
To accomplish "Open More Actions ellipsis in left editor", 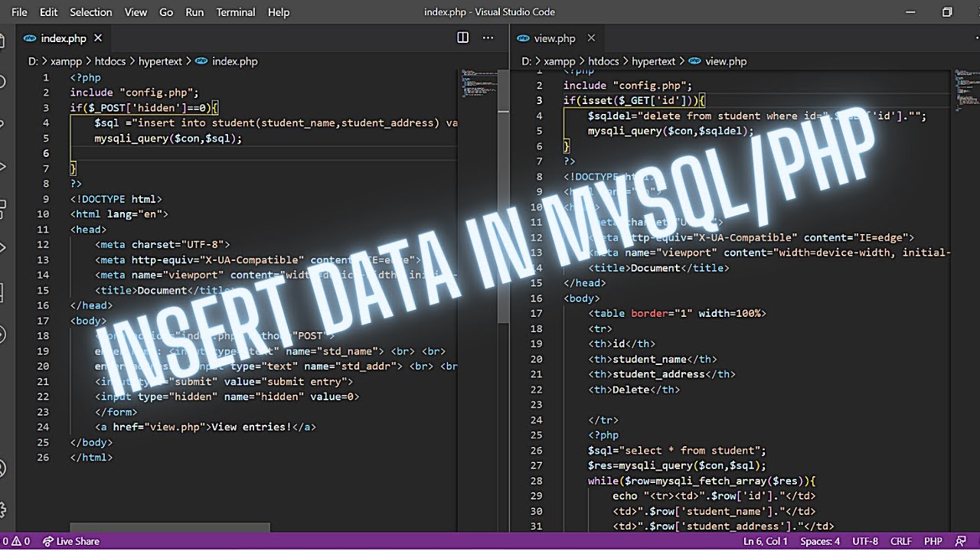I will click(488, 37).
